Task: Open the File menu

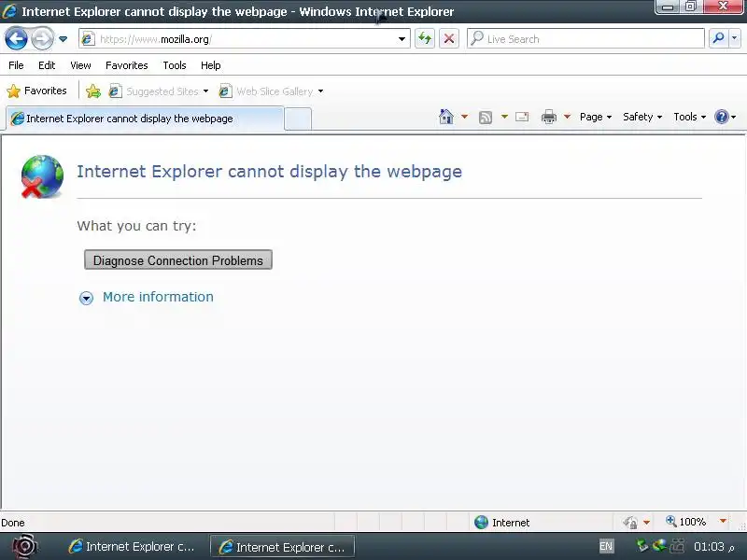Action: [x=16, y=65]
